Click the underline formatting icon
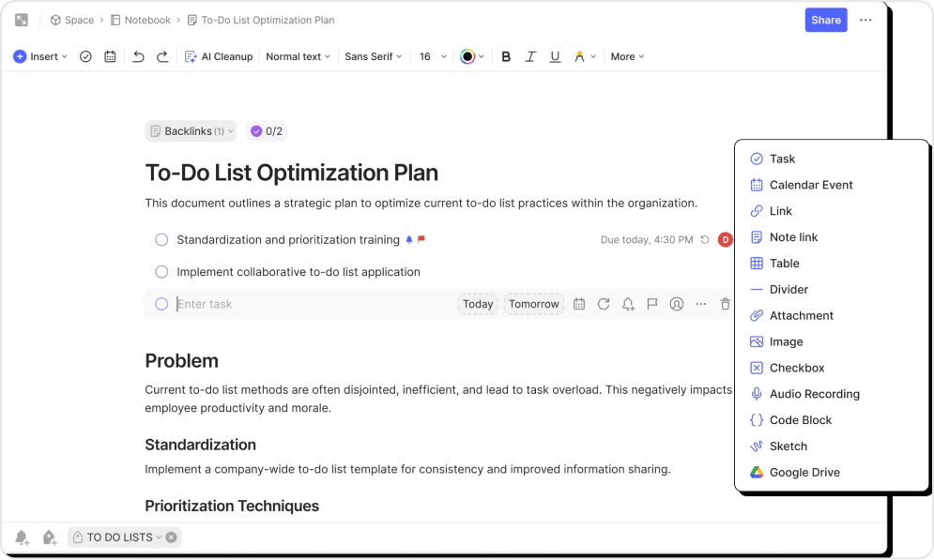Screen dimensions: 934x560 (555, 56)
